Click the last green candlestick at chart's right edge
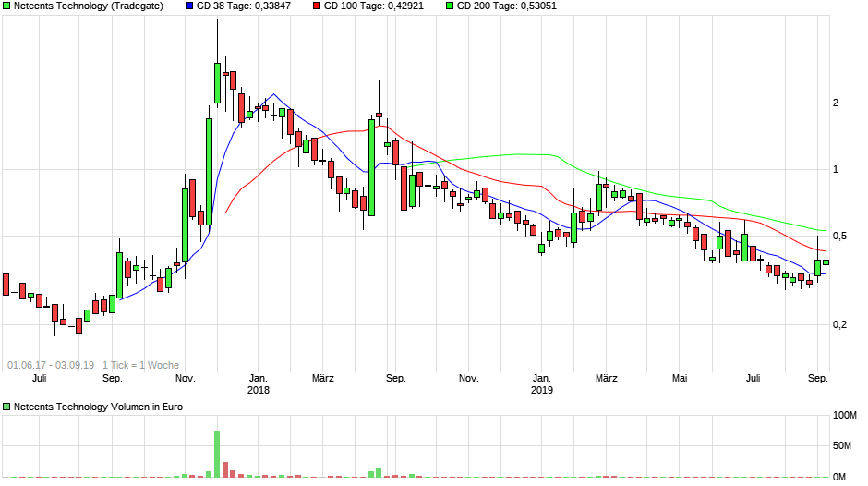The height and width of the screenshot is (486, 868). point(826,262)
